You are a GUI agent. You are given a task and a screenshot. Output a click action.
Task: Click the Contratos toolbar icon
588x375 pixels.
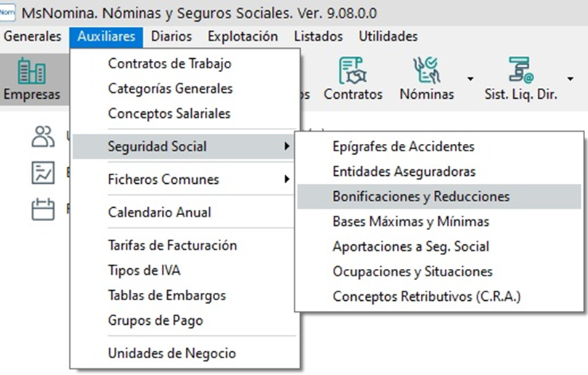[x=353, y=79]
